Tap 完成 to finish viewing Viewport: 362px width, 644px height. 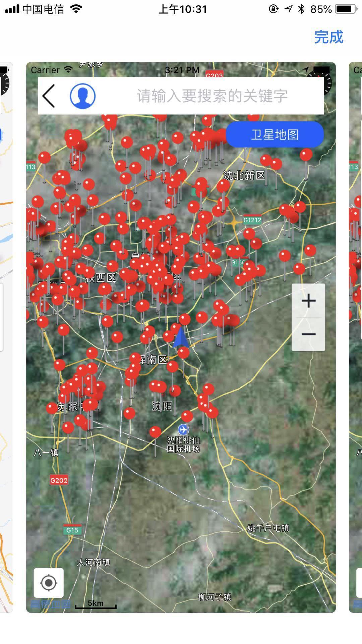coord(329,37)
